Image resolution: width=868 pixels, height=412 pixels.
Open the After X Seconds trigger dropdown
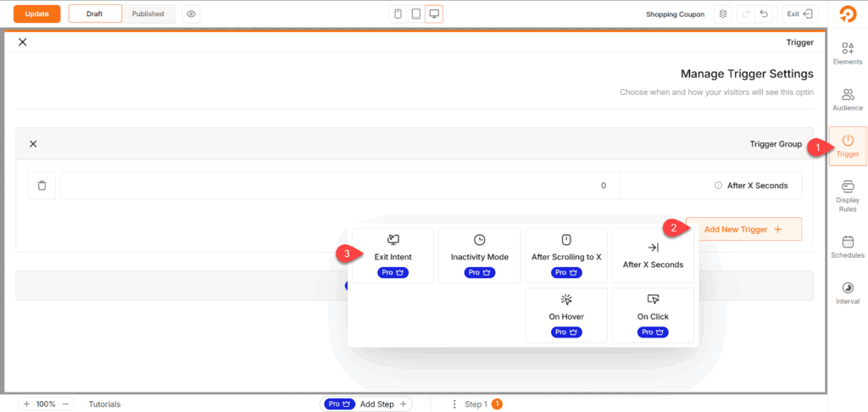710,186
